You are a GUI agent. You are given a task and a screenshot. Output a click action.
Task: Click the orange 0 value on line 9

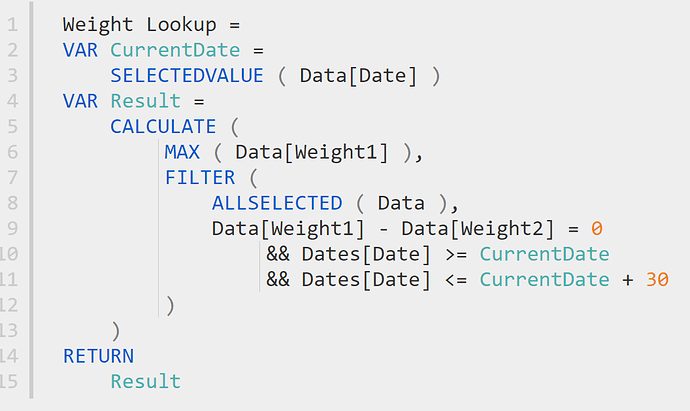[597, 229]
